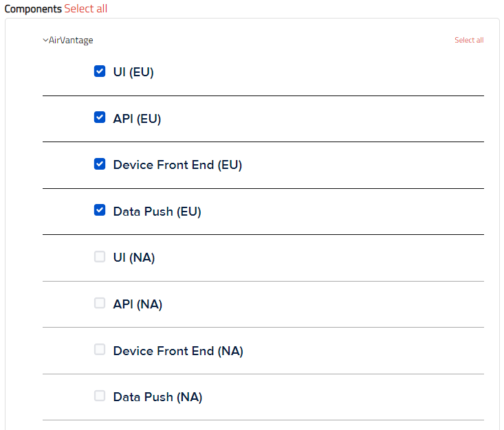Click the Device Front End (NA) label
The width and height of the screenshot is (504, 430).
178,351
